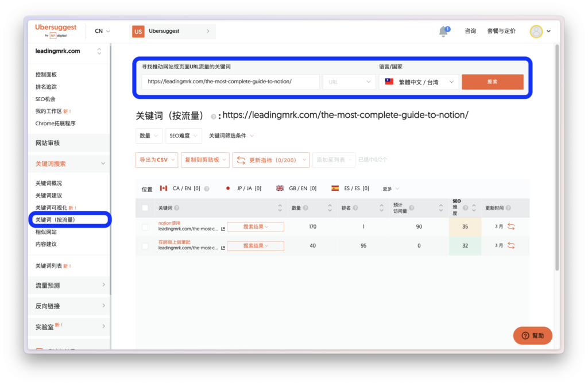Image resolution: width=588 pixels, height=385 pixels.
Task: Open the CN language dropdown
Action: point(102,31)
